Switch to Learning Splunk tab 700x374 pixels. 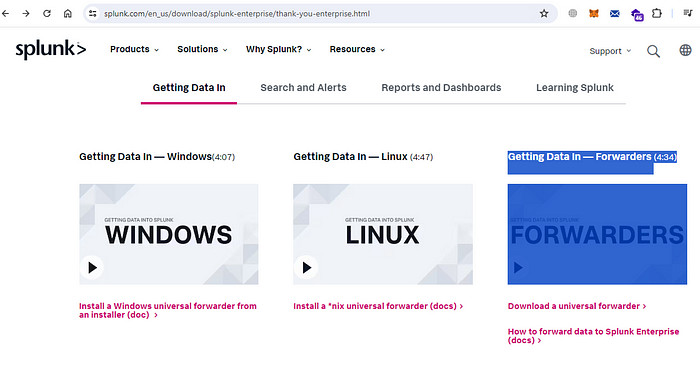coord(575,88)
